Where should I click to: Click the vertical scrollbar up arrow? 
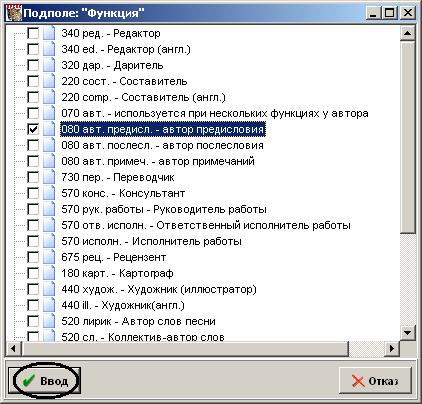click(408, 33)
